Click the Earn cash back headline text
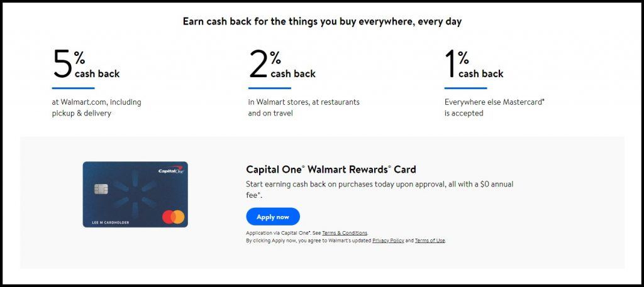 pyautogui.click(x=322, y=22)
